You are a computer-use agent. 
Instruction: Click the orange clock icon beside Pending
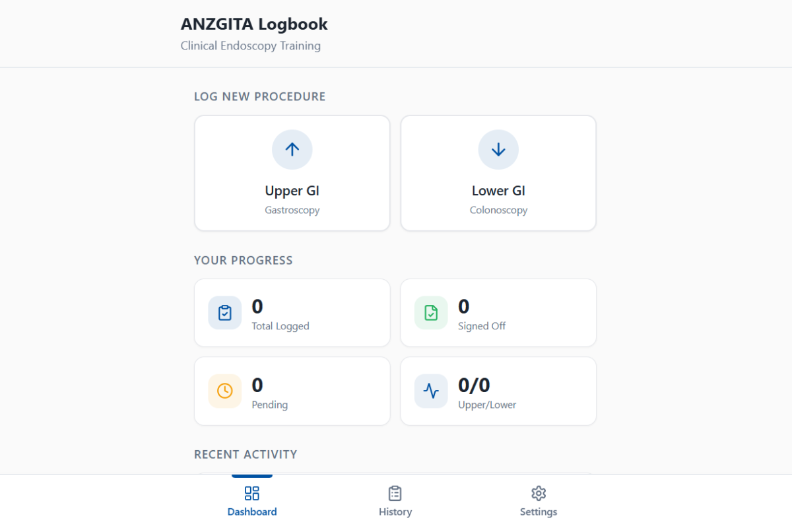coord(225,391)
